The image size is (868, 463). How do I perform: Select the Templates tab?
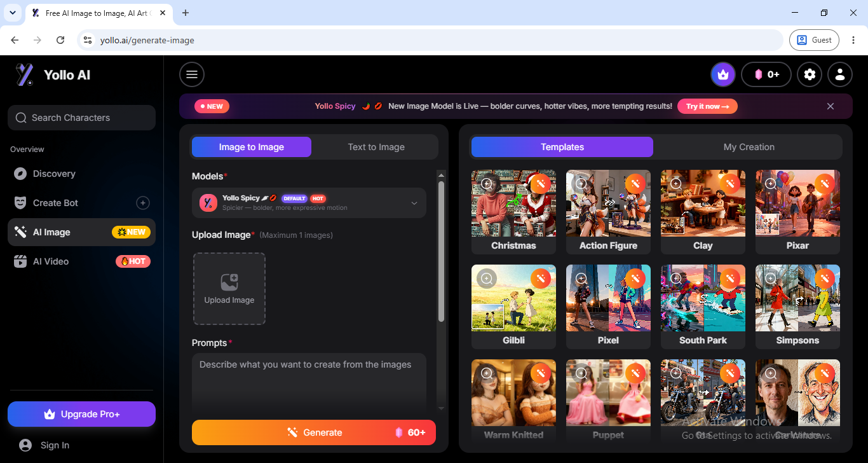pyautogui.click(x=562, y=147)
